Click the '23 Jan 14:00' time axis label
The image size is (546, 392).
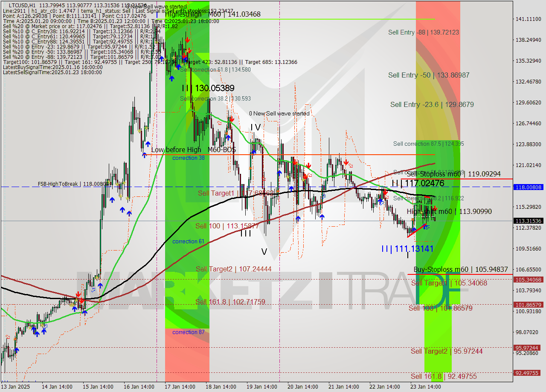(425, 387)
